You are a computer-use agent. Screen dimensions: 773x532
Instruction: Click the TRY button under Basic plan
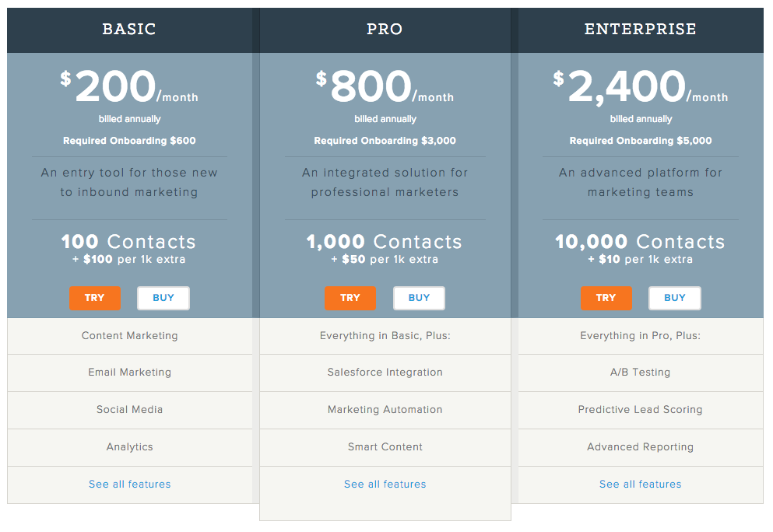click(x=95, y=298)
